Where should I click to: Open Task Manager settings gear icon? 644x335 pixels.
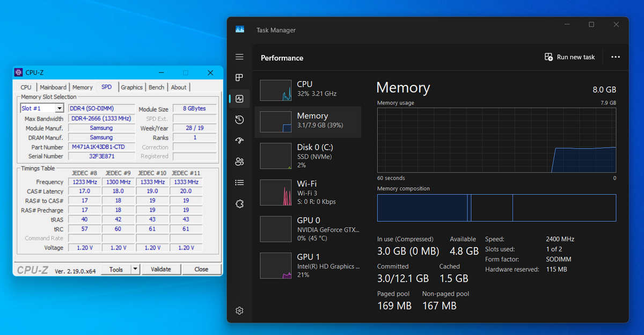(x=239, y=310)
